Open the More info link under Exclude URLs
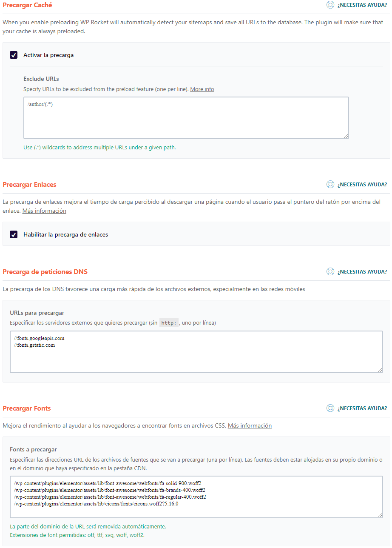Image resolution: width=392 pixels, height=548 pixels. pyautogui.click(x=202, y=89)
